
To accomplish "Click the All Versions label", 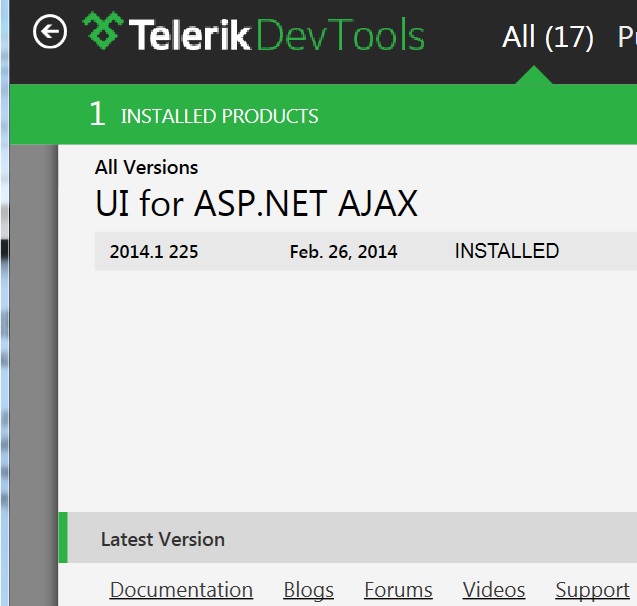I will pyautogui.click(x=146, y=167).
